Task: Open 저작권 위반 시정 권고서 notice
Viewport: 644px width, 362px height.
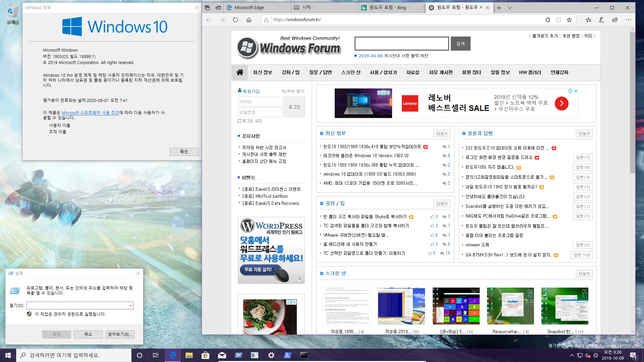Action: point(264,148)
